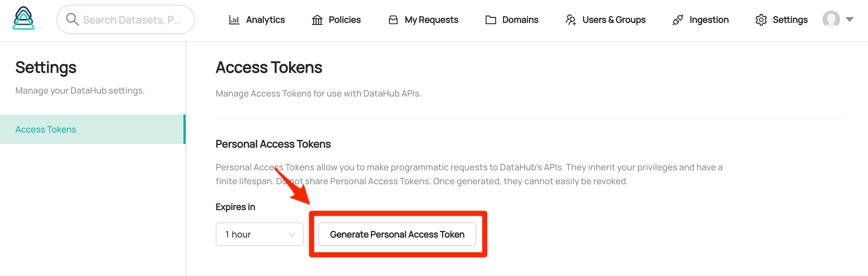Focus the Search Datasets input field
This screenshot has width=868, height=276.
tap(132, 20)
